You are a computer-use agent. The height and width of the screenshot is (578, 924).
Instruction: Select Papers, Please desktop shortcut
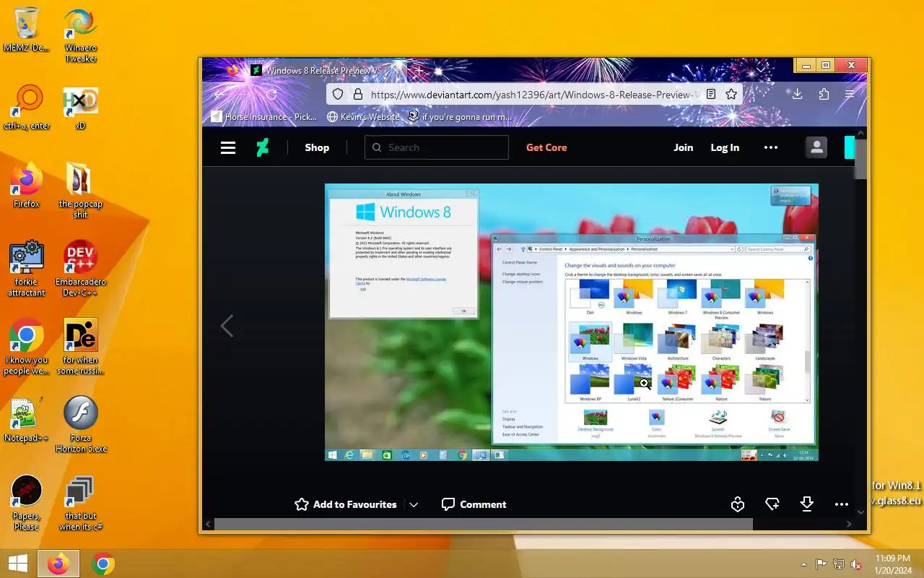point(26,503)
